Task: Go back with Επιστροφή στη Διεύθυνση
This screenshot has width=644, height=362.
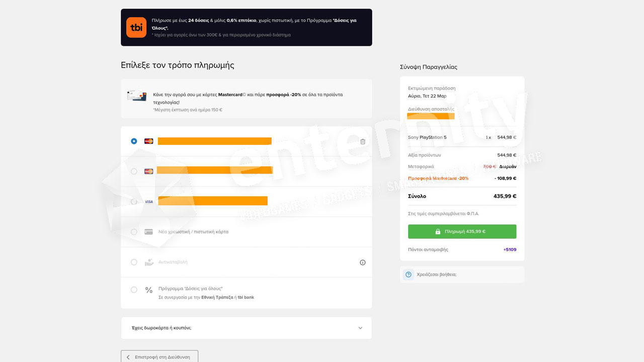Action: click(159, 357)
